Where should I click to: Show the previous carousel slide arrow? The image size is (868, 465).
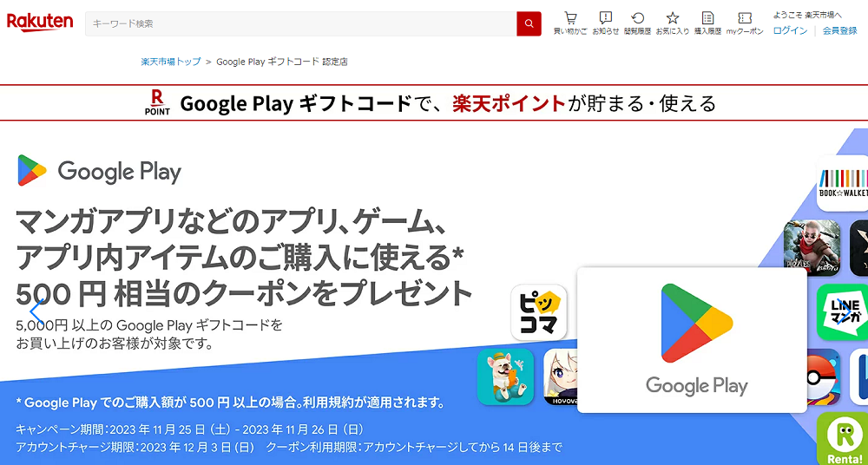(36, 311)
